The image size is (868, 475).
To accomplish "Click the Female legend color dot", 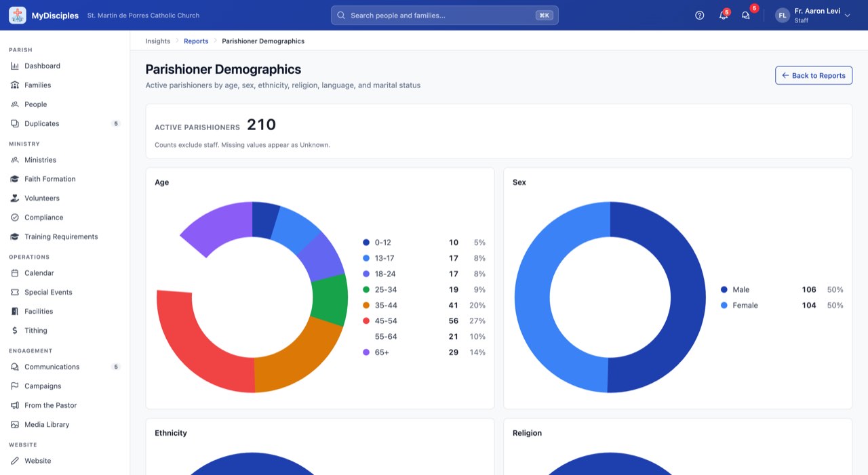I will (x=724, y=305).
